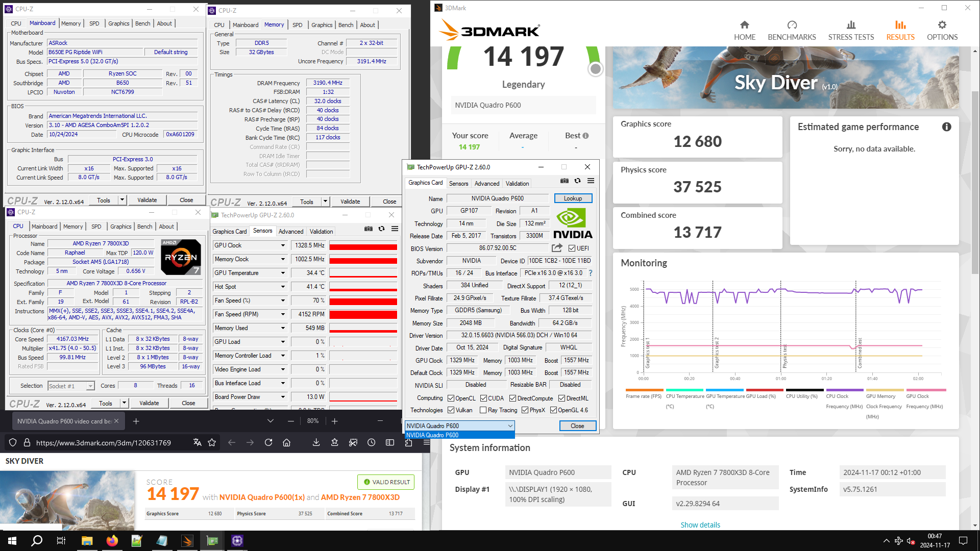Open hamburger menu in GPU-Z Graphics Card window
This screenshot has height=551, width=980.
coord(591,181)
